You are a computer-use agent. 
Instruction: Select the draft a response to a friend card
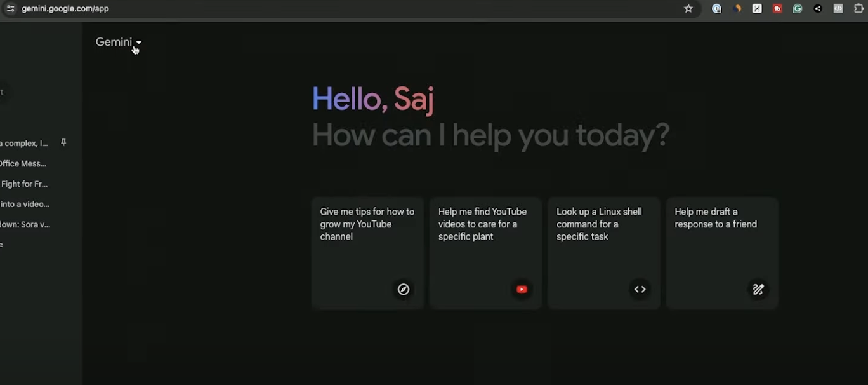coord(722,253)
